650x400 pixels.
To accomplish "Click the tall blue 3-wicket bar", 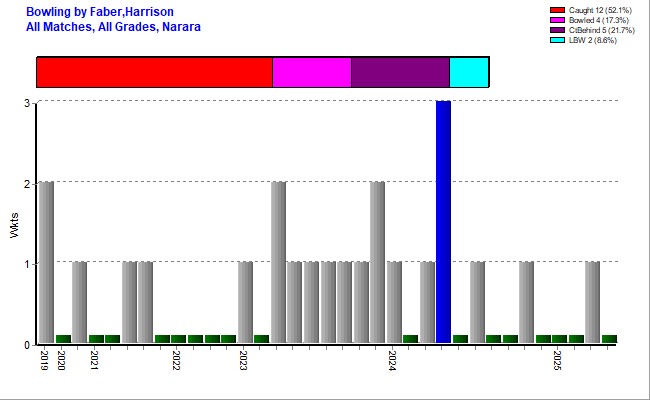I will point(443,222).
